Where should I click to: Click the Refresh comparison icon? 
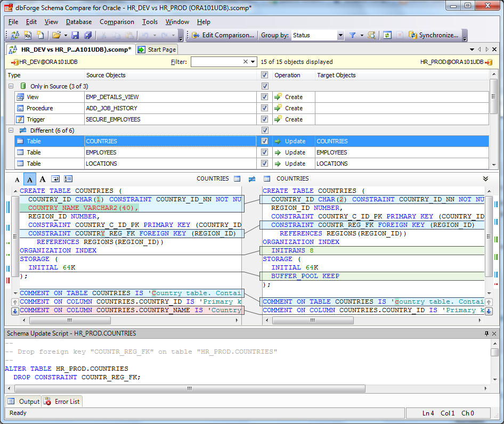(x=387, y=35)
